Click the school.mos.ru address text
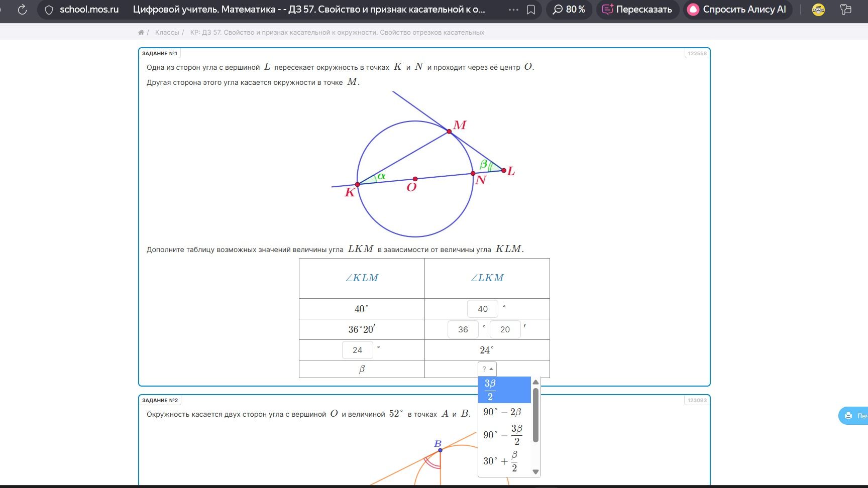Image resolution: width=868 pixels, height=488 pixels. [89, 10]
